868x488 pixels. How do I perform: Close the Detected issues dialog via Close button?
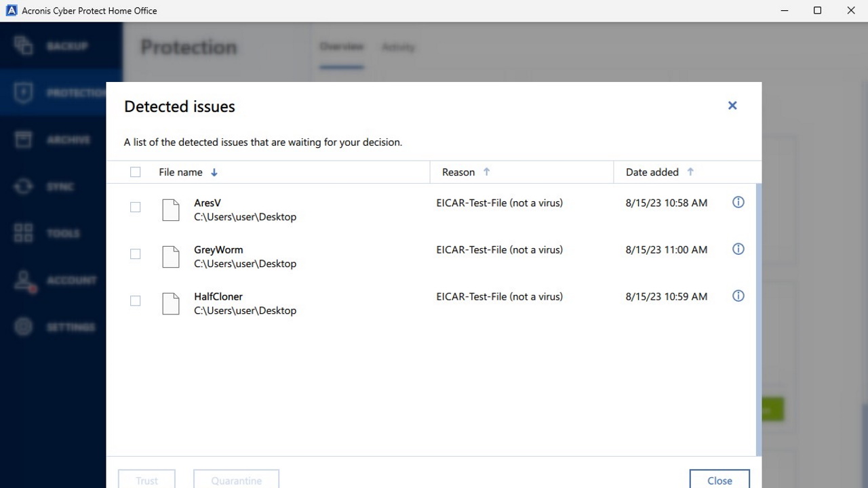coord(719,480)
